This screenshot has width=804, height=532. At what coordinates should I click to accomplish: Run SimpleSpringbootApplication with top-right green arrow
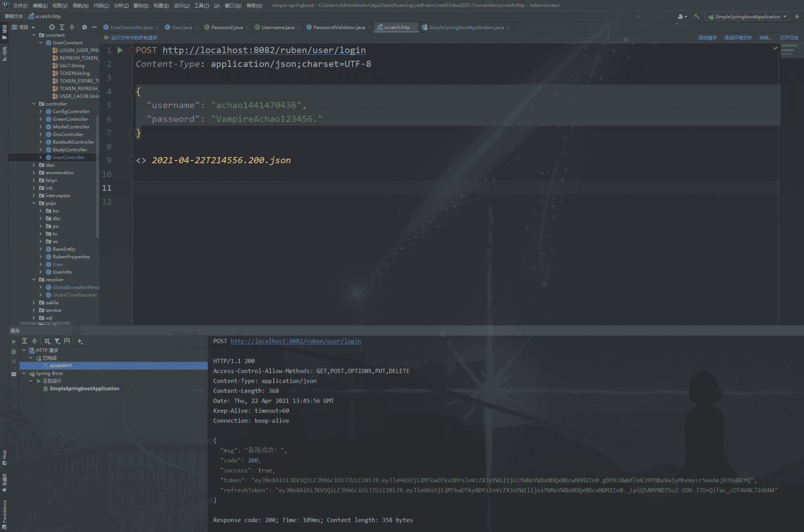pos(797,17)
